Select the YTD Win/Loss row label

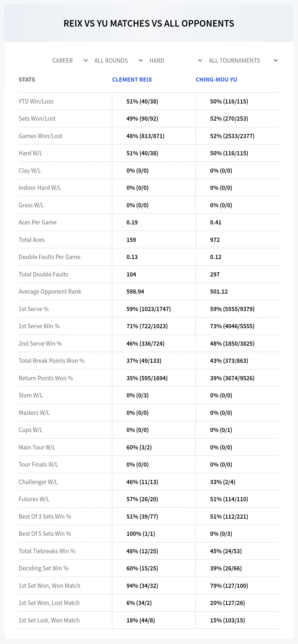[x=36, y=101]
